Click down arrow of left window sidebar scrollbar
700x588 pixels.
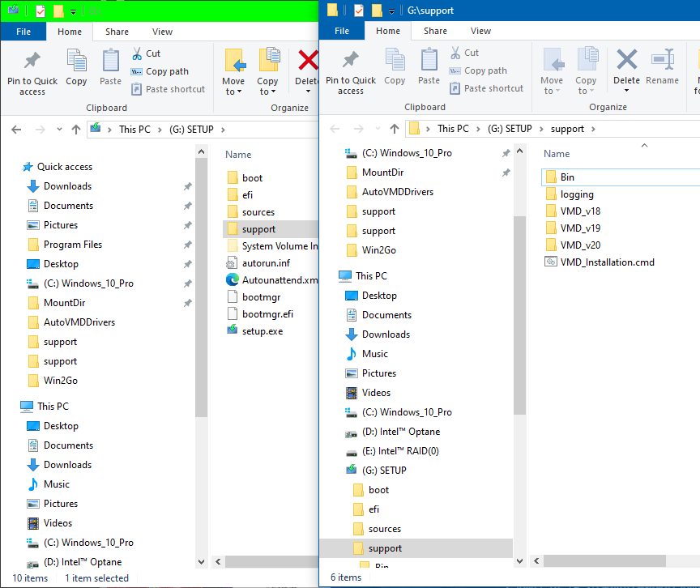tap(202, 562)
